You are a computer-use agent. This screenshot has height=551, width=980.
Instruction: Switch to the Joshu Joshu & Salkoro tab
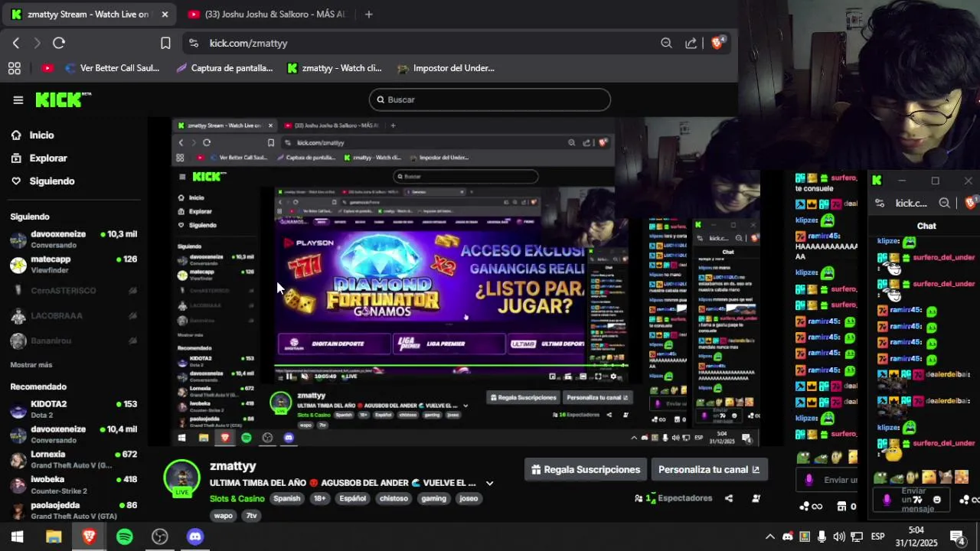pos(266,14)
